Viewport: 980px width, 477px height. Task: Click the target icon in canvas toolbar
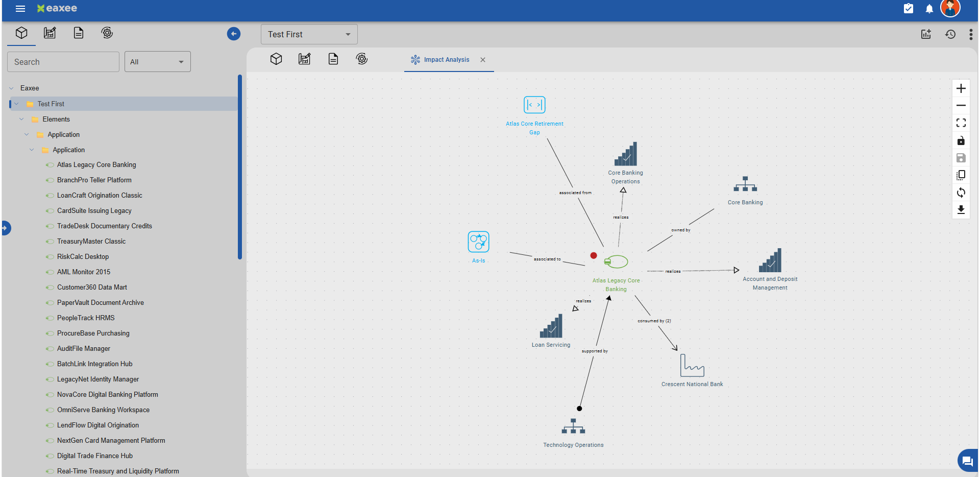tap(362, 59)
